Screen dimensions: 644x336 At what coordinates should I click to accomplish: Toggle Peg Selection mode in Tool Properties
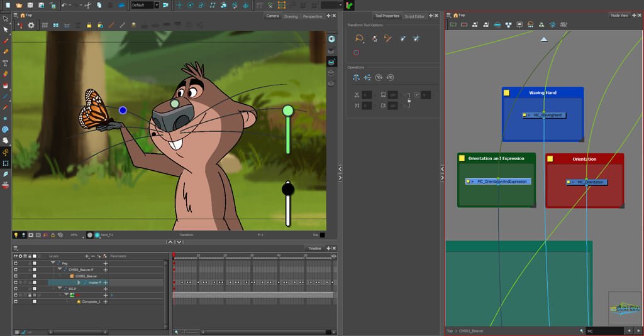374,38
